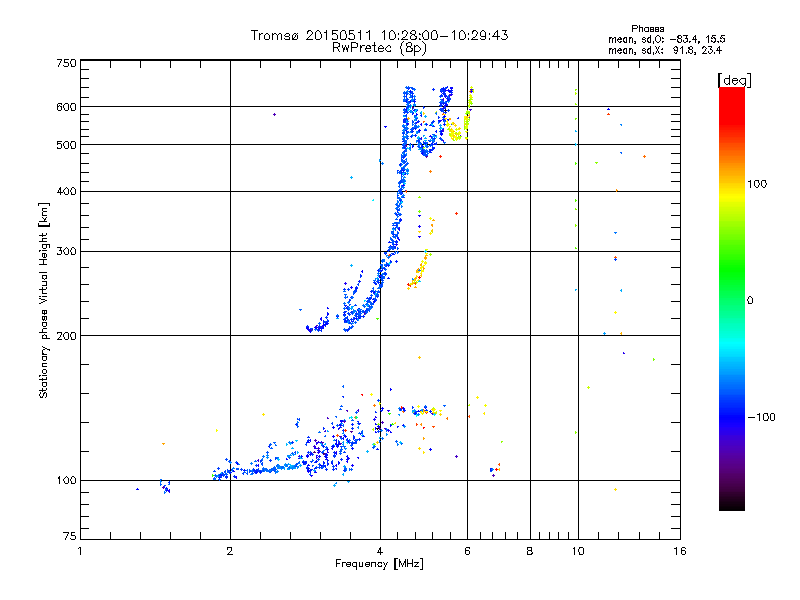
Task: Click the black bottom of the colorbar
Action: pyautogui.click(x=732, y=503)
